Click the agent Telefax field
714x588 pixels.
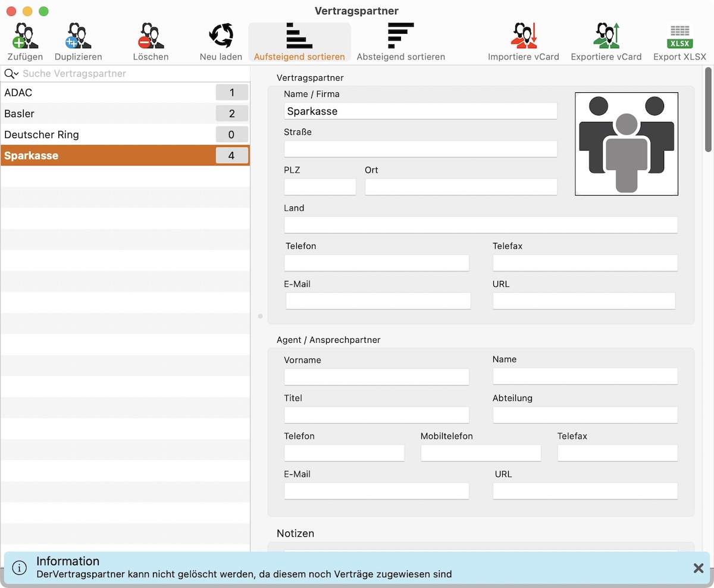click(x=618, y=453)
